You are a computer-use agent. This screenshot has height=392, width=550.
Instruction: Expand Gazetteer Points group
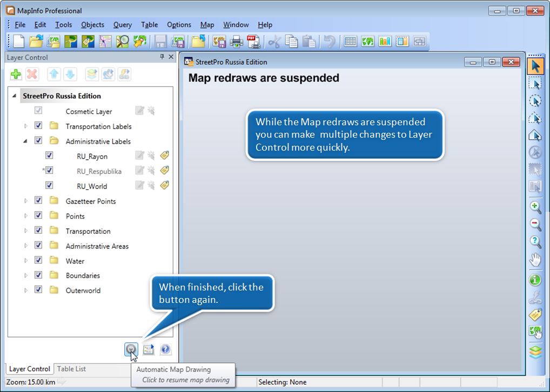25,201
